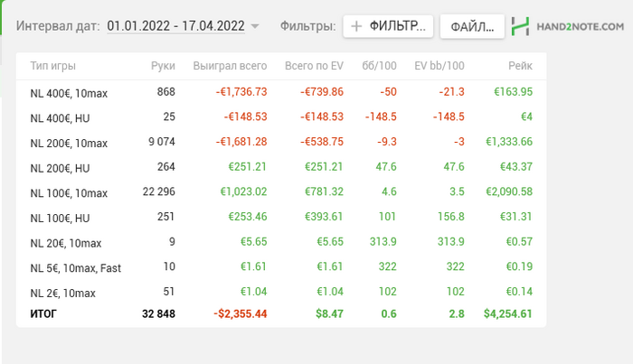The width and height of the screenshot is (633, 364).
Task: Select date range 01.01.2022 - 17.04.2022 field
Action: [175, 26]
